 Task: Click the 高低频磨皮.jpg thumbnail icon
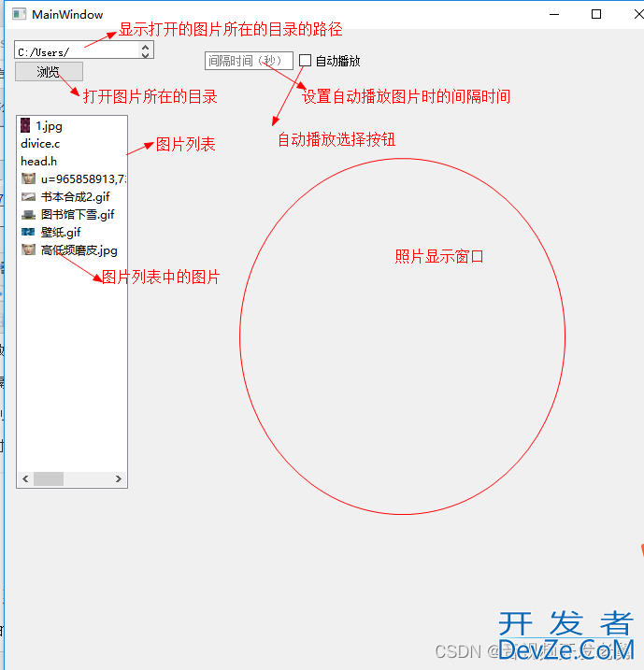click(x=28, y=249)
